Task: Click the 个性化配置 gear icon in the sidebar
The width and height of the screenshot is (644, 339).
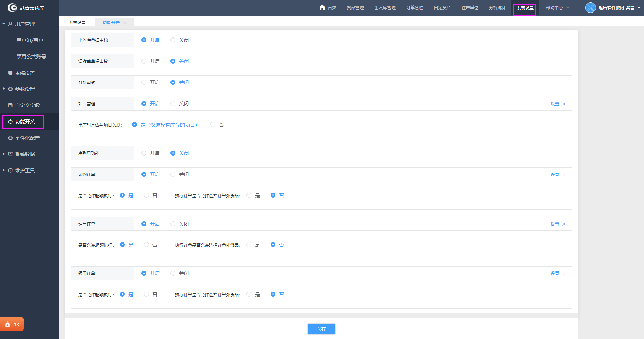Action: (10, 138)
